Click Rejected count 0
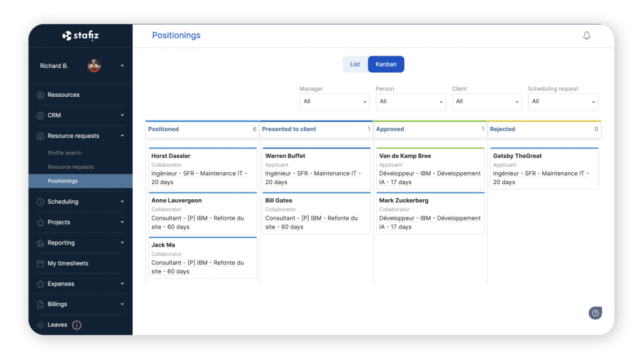This screenshot has width=644, height=357. [596, 129]
